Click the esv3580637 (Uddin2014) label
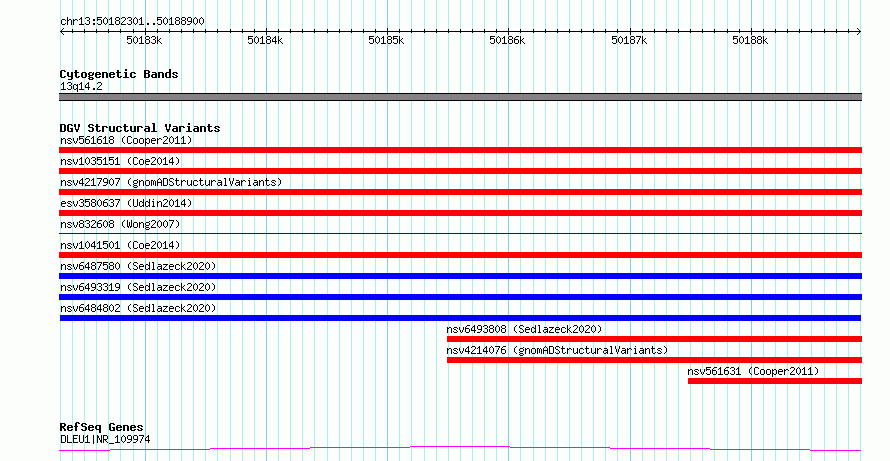Screen dimensions: 890x461 tap(126, 203)
